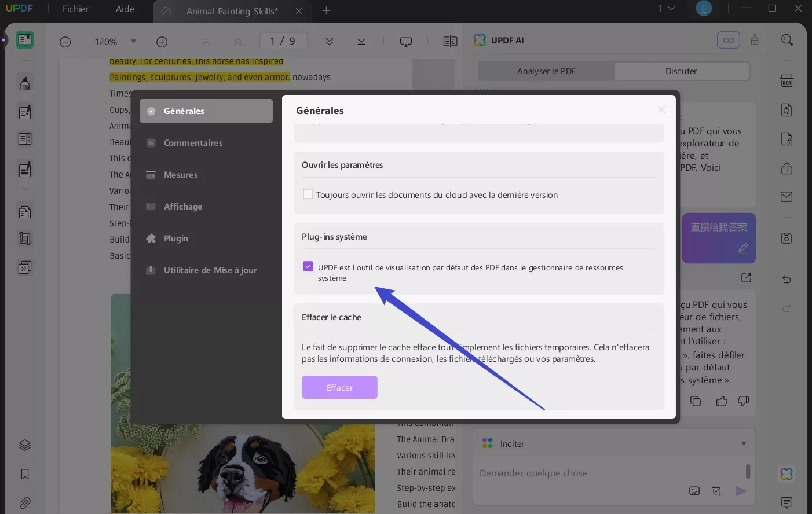Viewport: 812px width, 514px height.
Task: Send the PDF by email icon
Action: click(787, 197)
